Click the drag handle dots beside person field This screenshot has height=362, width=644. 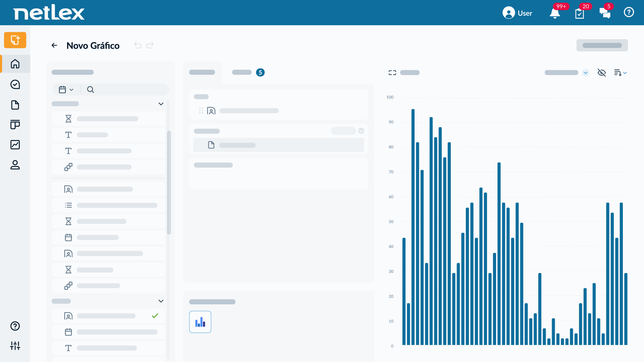click(x=201, y=111)
